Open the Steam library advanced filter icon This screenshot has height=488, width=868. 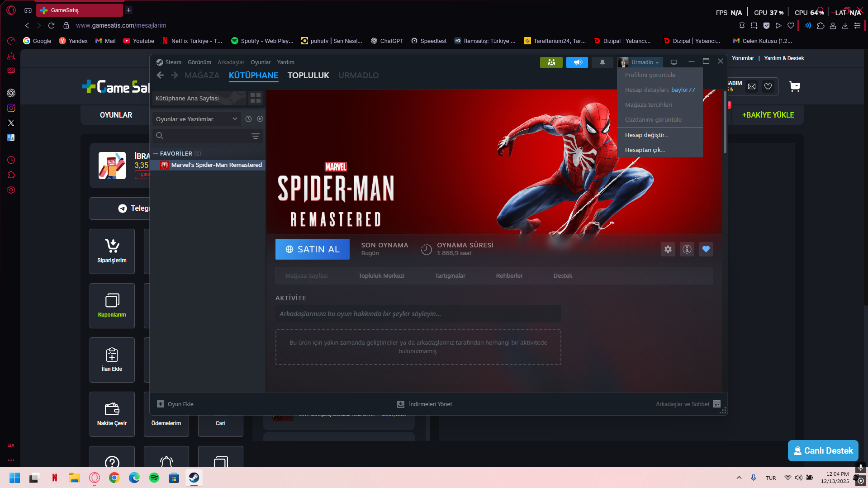tap(256, 136)
